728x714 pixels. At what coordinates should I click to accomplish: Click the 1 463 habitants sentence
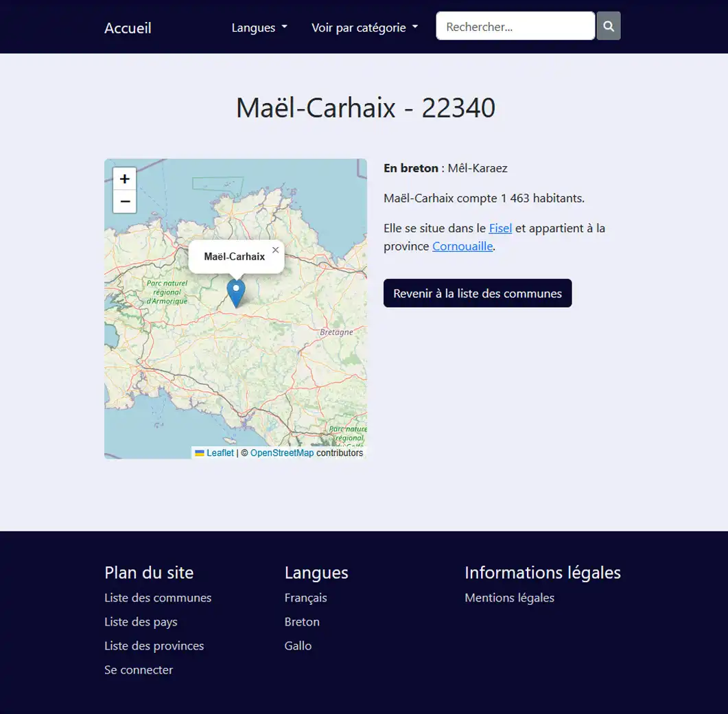pyautogui.click(x=484, y=198)
